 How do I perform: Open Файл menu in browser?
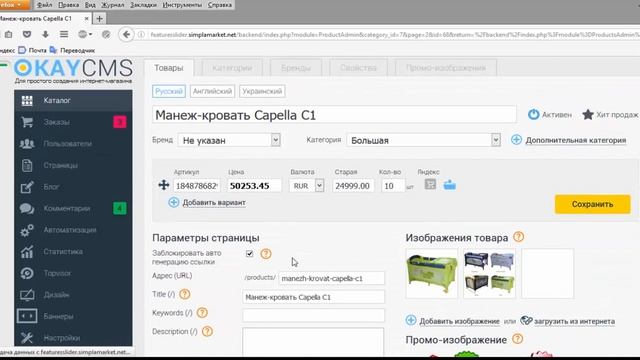click(x=44, y=5)
